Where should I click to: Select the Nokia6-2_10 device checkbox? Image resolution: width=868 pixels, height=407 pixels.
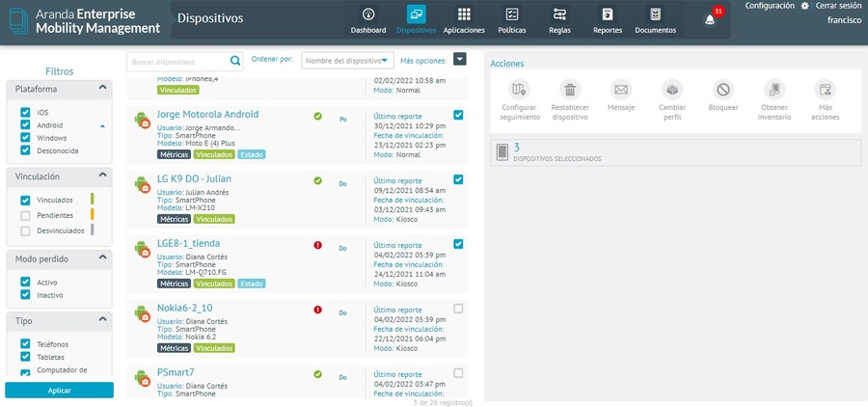pyautogui.click(x=458, y=309)
